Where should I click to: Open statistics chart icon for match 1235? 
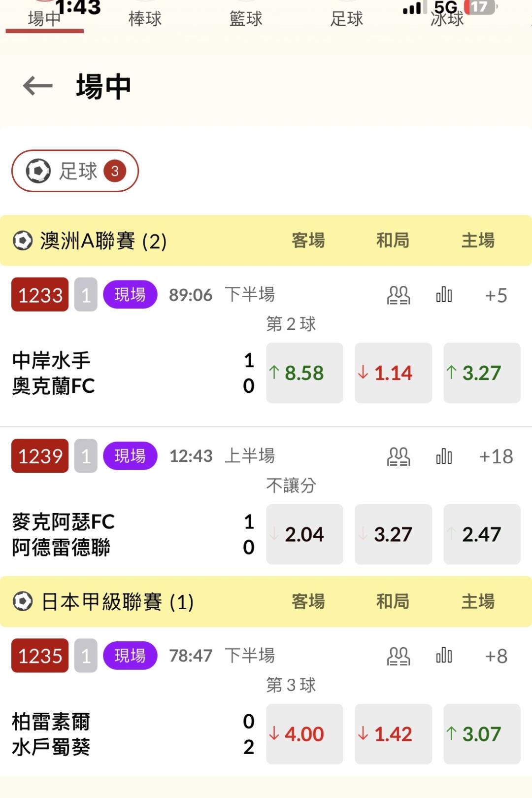444,656
